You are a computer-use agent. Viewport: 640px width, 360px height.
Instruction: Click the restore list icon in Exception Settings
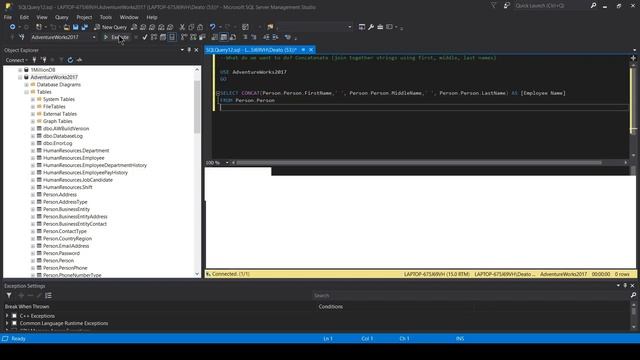(49, 296)
